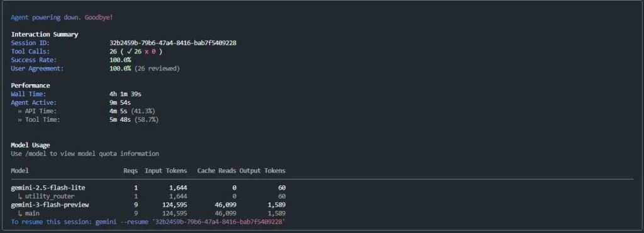This screenshot has width=644, height=233.
Task: Select the session ID value in Interaction Summary
Action: tap(173, 43)
